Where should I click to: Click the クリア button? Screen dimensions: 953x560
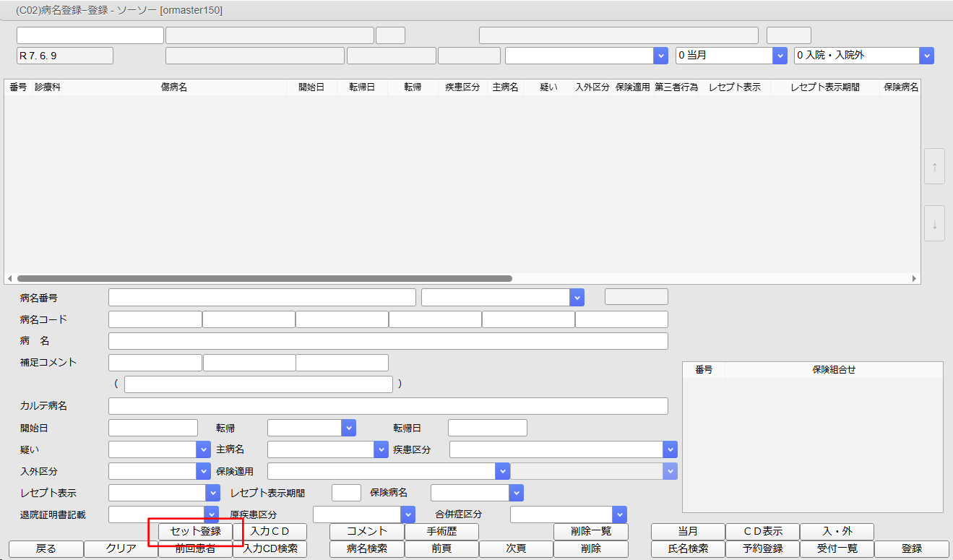[x=121, y=548]
